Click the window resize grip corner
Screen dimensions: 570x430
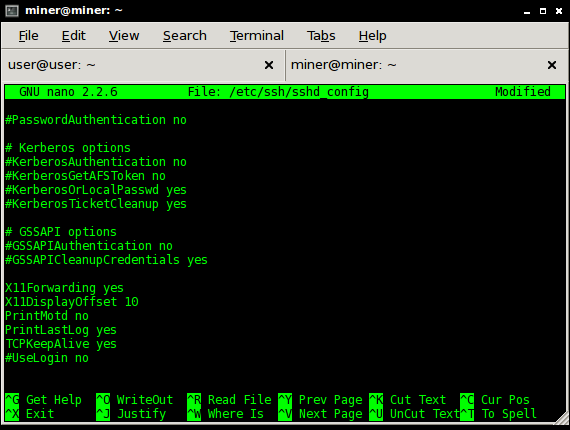[x=562, y=418]
